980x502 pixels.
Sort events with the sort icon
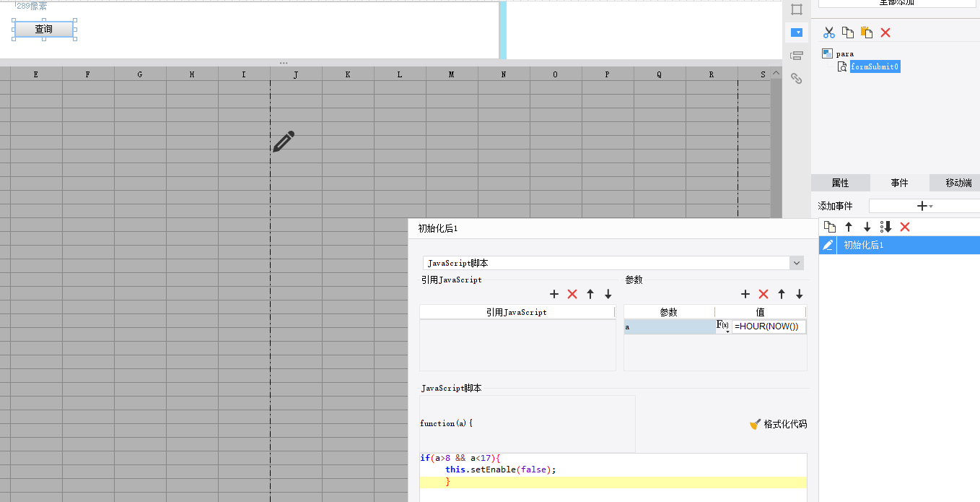click(x=886, y=227)
